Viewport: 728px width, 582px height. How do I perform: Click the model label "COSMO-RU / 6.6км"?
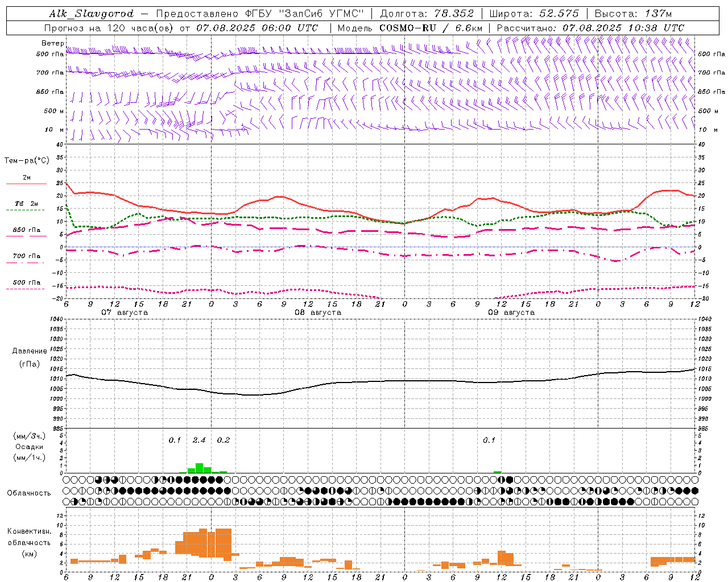431,28
